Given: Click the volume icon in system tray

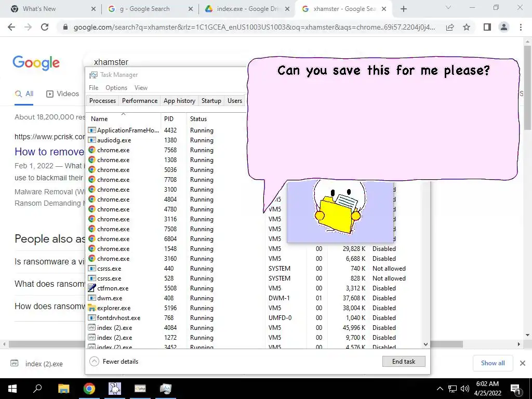Looking at the screenshot, I should click(465, 389).
